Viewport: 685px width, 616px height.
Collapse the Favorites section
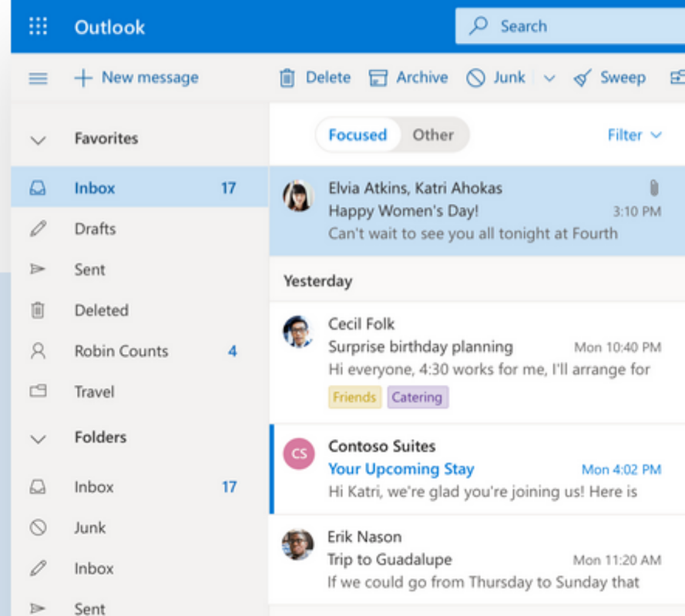(38, 140)
